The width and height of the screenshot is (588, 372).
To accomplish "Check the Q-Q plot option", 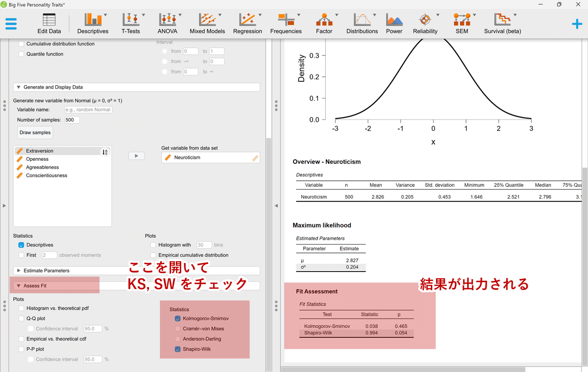I will click(x=20, y=318).
